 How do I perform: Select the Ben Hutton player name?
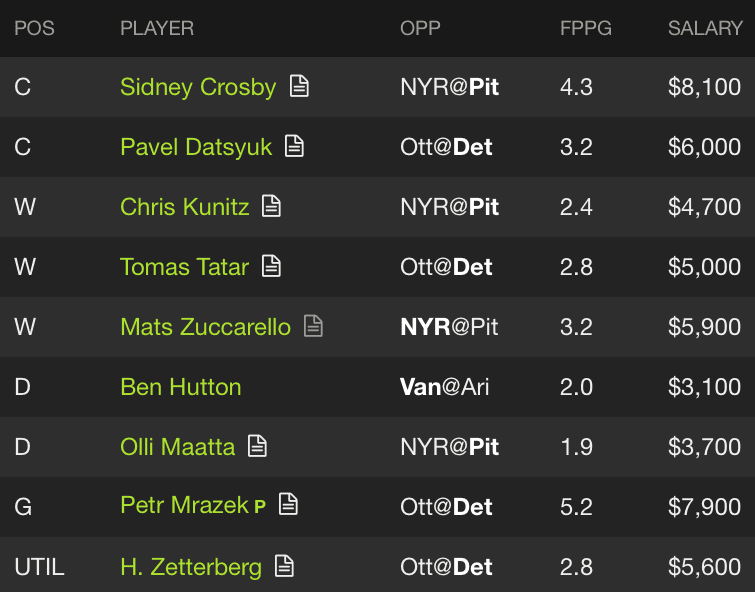click(x=181, y=387)
